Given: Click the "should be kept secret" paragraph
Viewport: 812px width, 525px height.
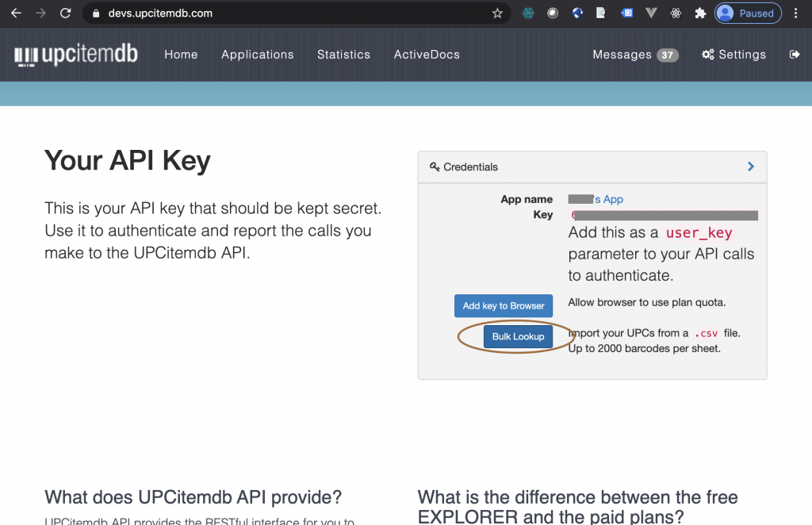Looking at the screenshot, I should [x=213, y=231].
